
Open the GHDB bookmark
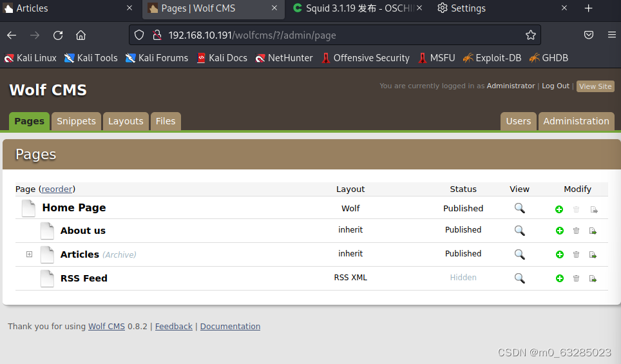[x=548, y=58]
